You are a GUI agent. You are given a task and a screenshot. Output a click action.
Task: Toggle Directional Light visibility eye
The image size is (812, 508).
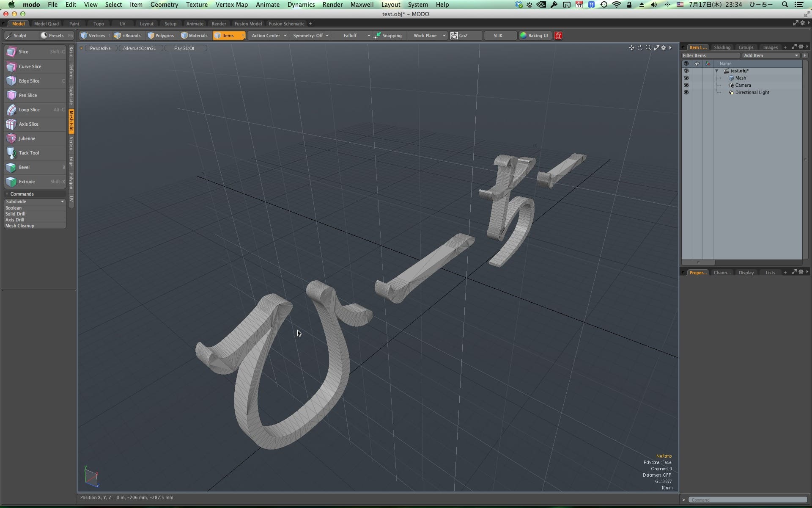(x=686, y=92)
